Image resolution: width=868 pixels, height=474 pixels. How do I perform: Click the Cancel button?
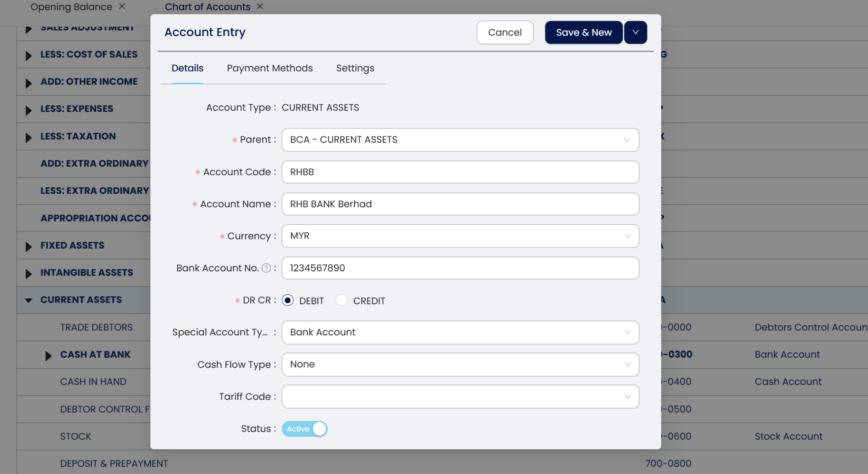pyautogui.click(x=504, y=32)
